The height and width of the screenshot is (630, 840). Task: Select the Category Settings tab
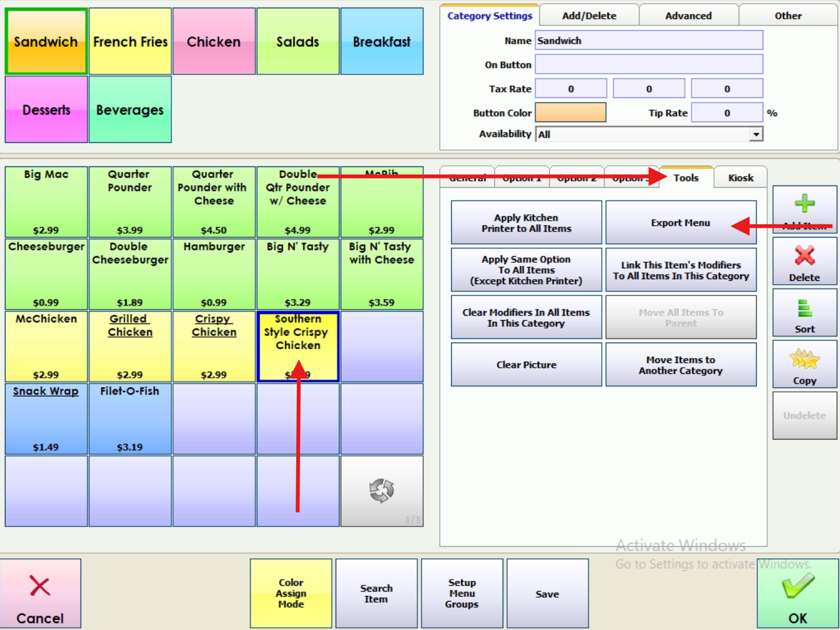pos(490,16)
